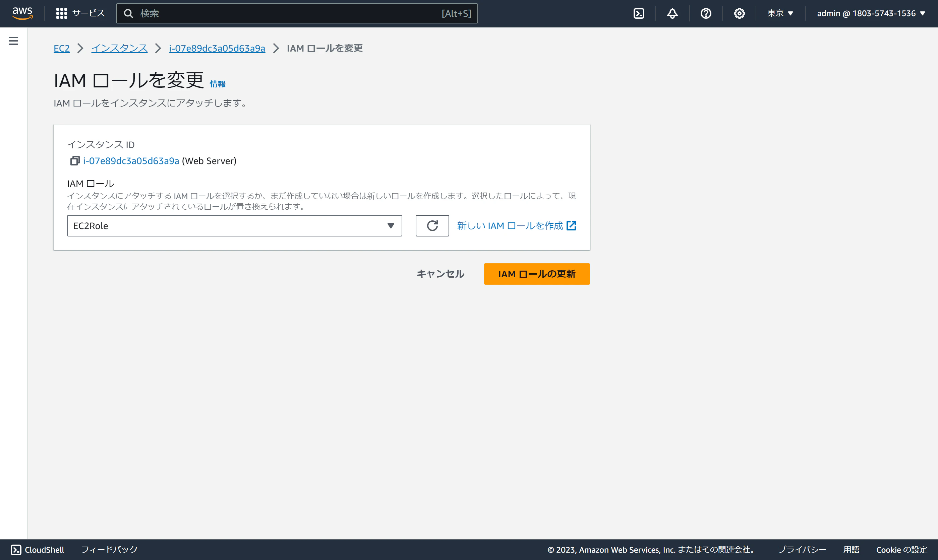The image size is (938, 560).
Task: Open the EC2Role IAM role dropdown
Action: tap(234, 226)
